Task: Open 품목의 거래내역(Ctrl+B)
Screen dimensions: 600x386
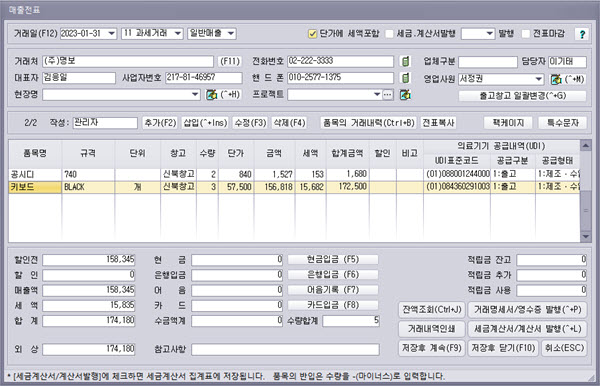Action: point(368,123)
